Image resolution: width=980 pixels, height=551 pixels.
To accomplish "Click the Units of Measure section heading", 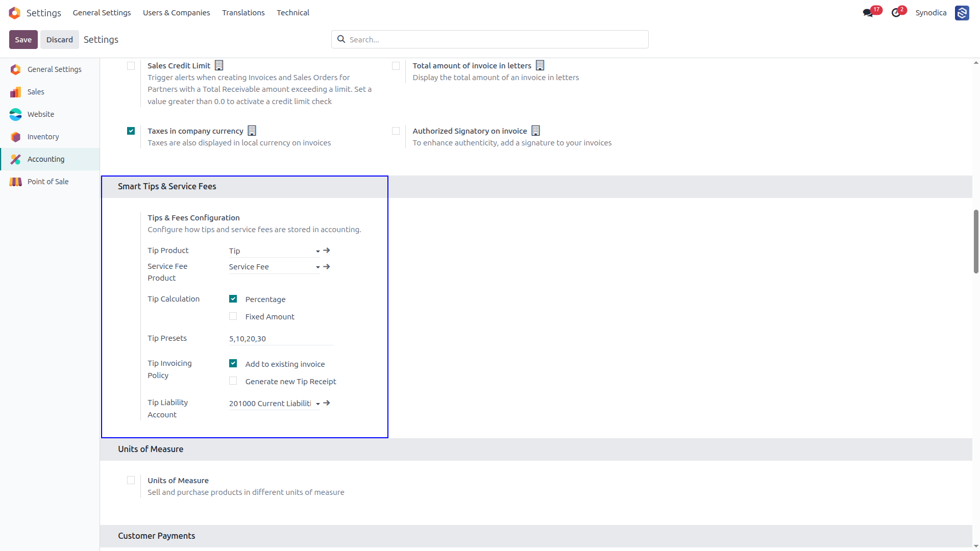I will 151,449.
